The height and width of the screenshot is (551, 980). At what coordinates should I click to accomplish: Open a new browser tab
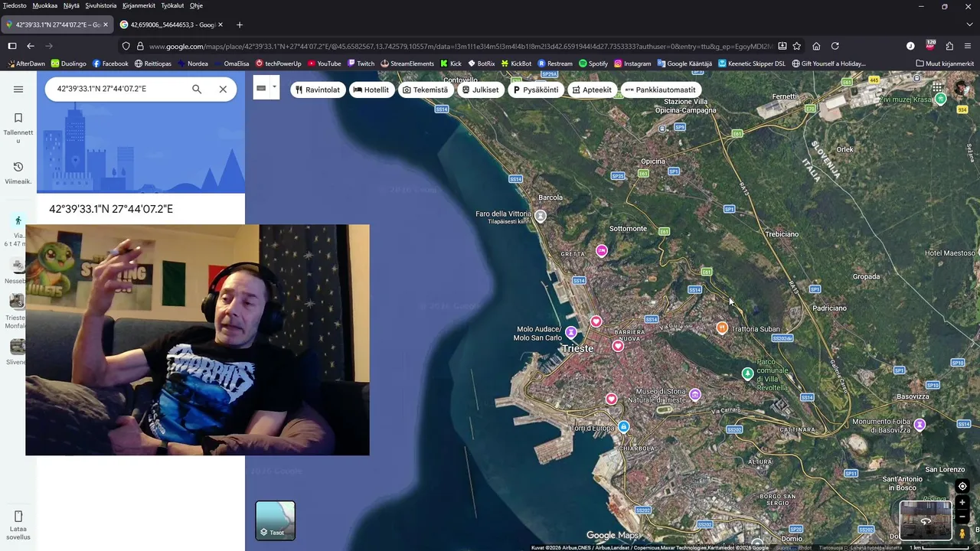(x=240, y=24)
